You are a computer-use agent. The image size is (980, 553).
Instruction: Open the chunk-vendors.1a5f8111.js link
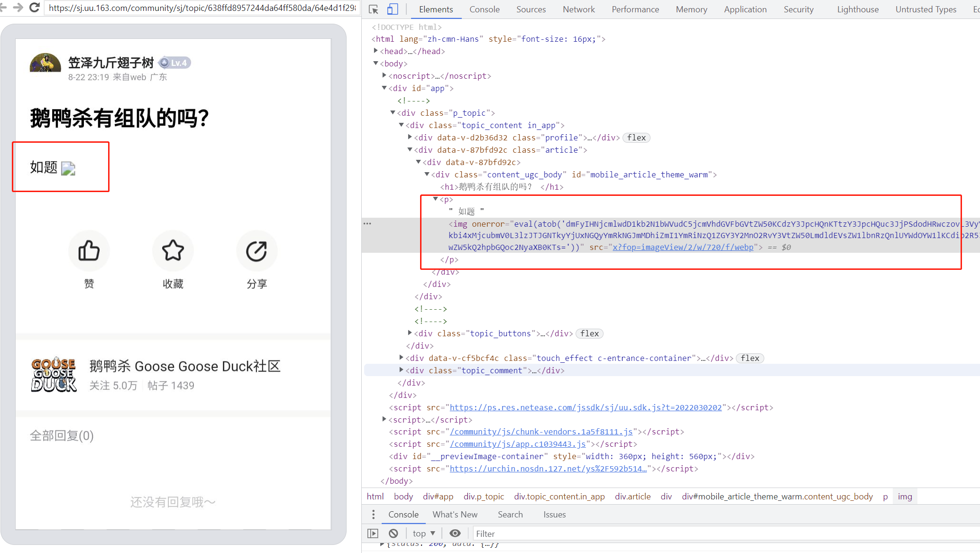tap(541, 432)
